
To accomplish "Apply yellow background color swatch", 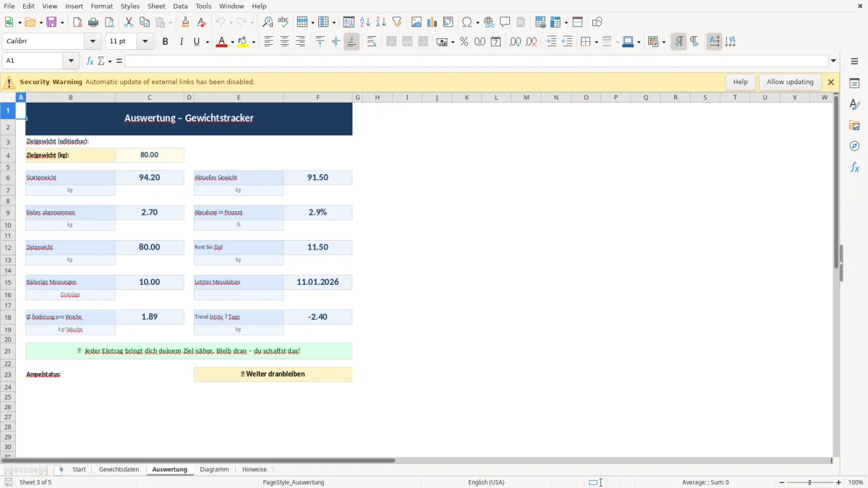I will (243, 42).
